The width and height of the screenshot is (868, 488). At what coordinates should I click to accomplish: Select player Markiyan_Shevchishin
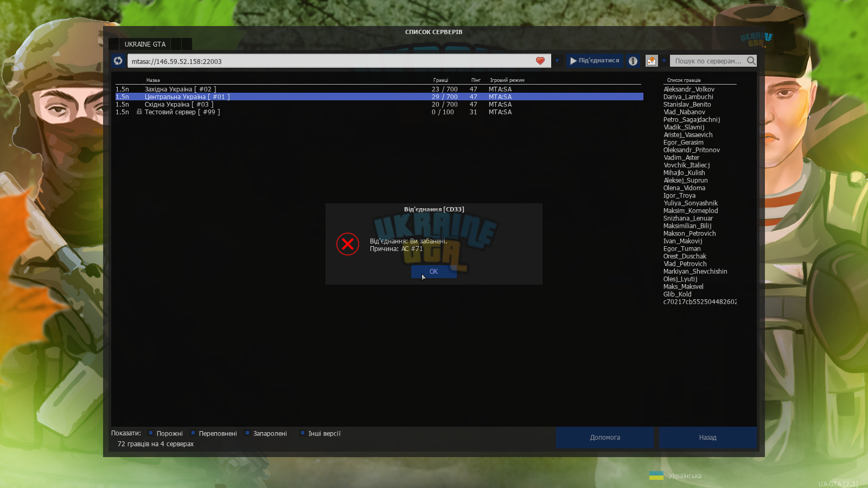coord(695,272)
